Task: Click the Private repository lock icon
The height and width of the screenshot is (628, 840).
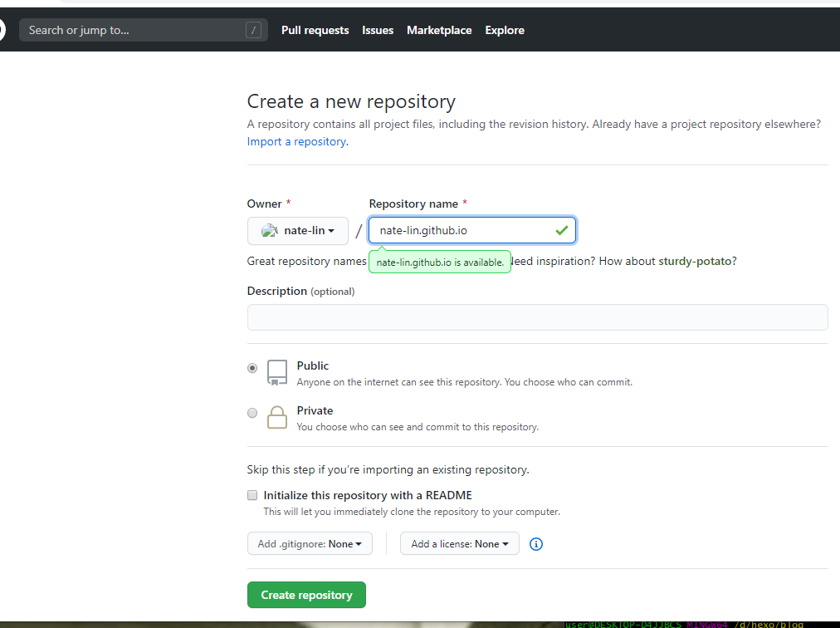Action: coord(277,417)
